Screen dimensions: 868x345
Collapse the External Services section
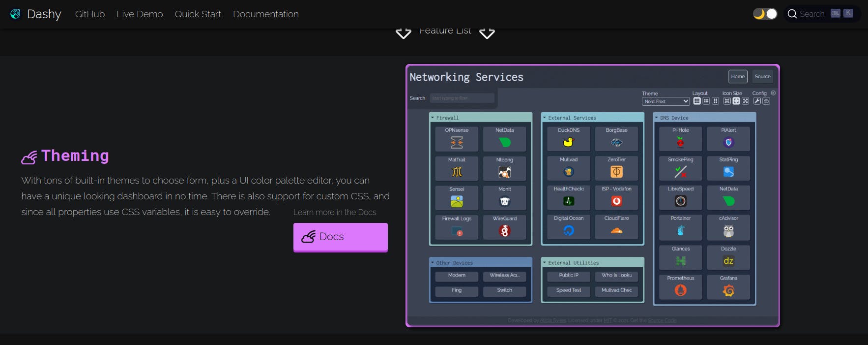[593, 118]
